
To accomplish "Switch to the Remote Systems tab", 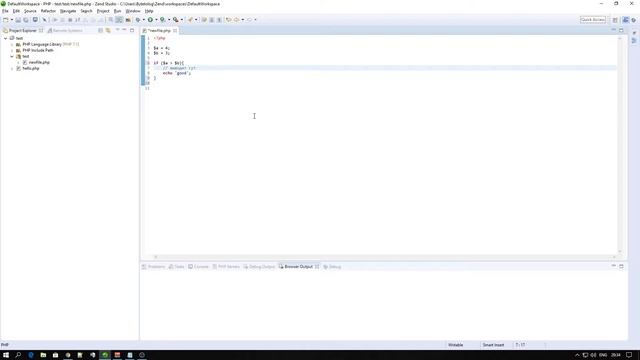I will pyautogui.click(x=65, y=31).
